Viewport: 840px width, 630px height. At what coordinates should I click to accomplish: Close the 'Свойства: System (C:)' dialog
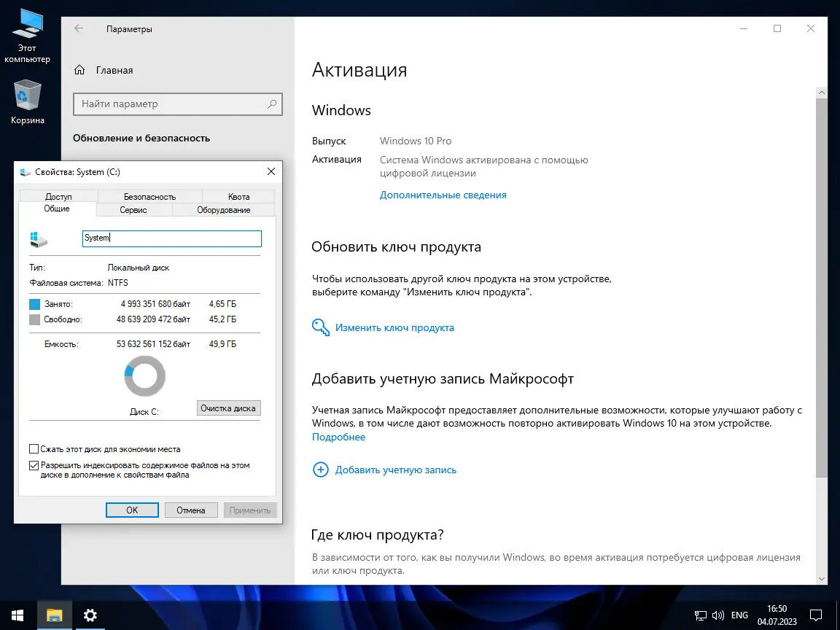271,171
